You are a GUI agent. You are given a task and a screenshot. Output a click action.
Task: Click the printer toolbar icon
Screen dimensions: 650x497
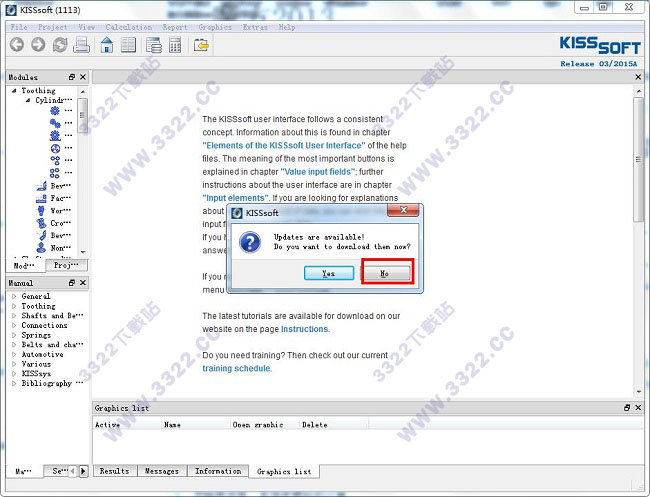[82, 45]
